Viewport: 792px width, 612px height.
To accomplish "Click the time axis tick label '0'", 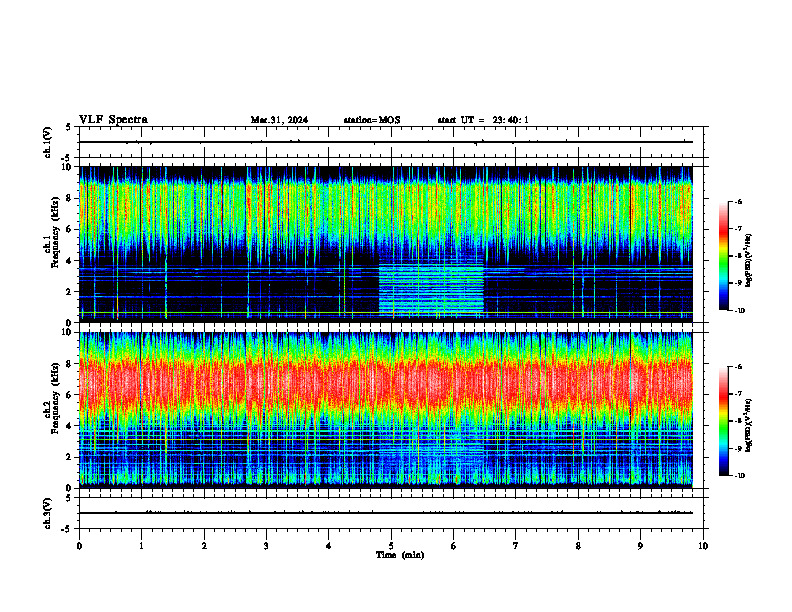I will pyautogui.click(x=79, y=546).
